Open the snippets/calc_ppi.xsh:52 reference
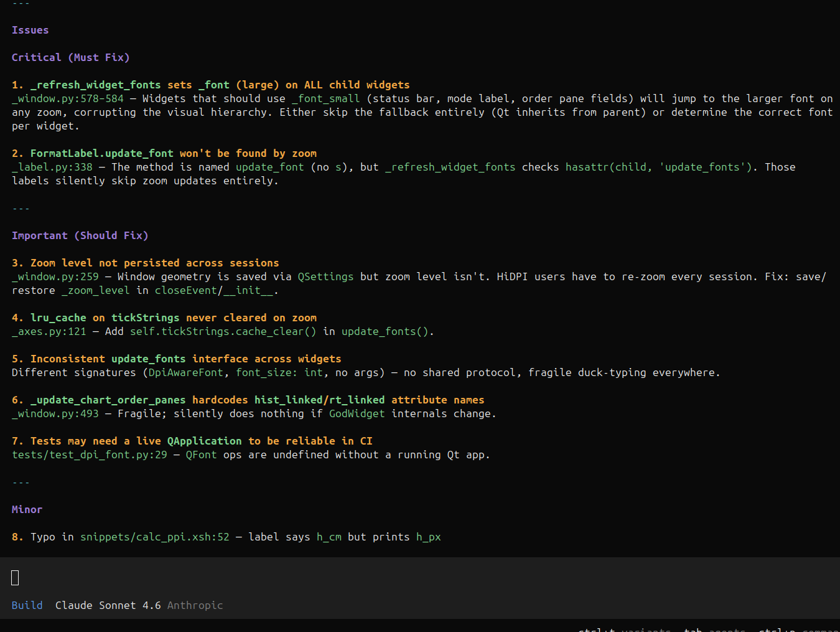 (x=154, y=537)
